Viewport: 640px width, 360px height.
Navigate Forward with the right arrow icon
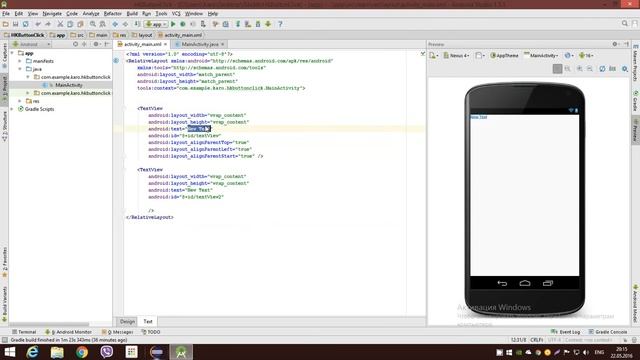tap(125, 24)
